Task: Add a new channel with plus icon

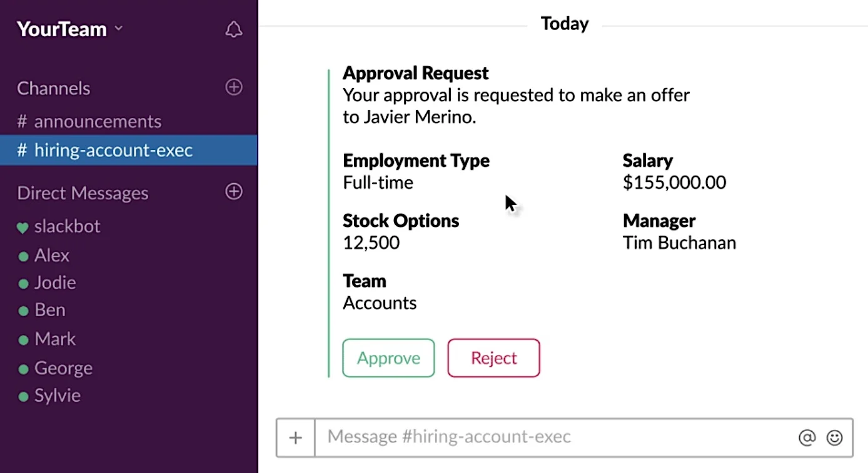Action: click(x=234, y=87)
